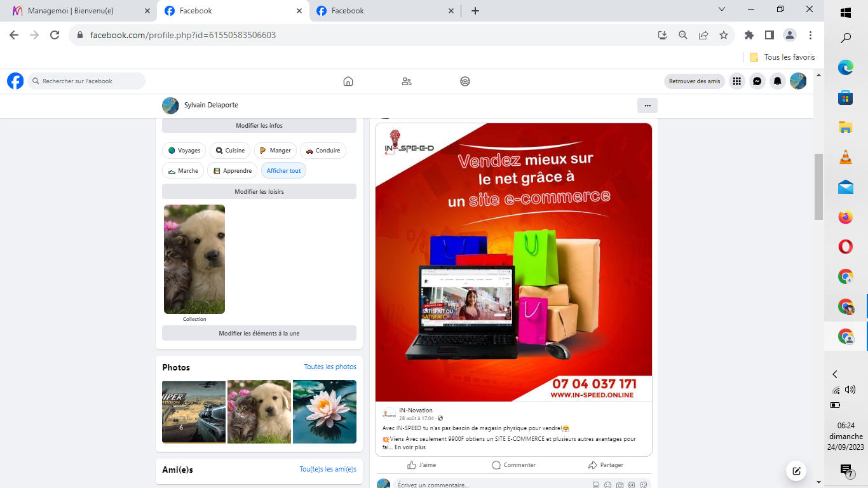Screen dimensions: 868x488
Task: Bookmark page with star icon
Action: (724, 36)
